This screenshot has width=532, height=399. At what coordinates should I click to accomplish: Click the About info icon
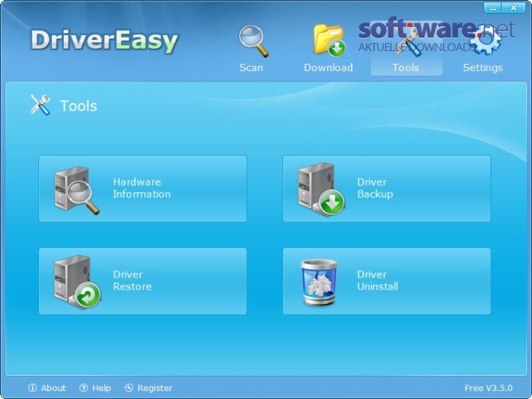[33, 388]
